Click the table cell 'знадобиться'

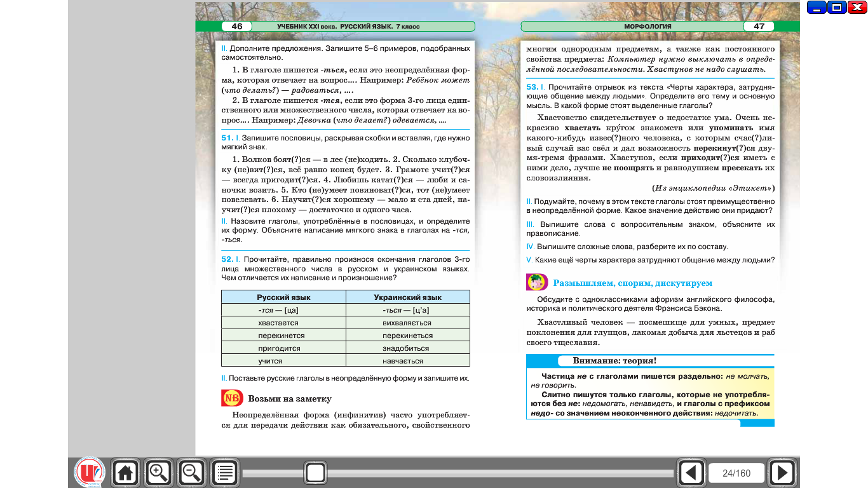(407, 348)
